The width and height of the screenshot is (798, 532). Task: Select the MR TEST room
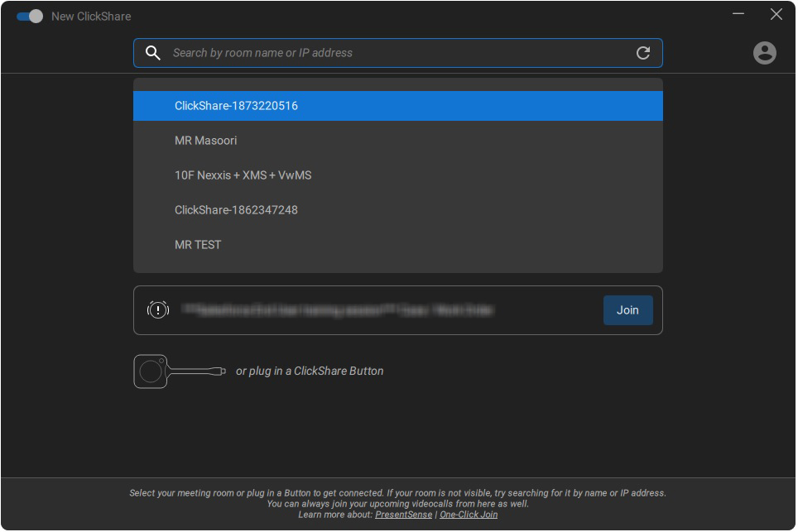coord(198,245)
